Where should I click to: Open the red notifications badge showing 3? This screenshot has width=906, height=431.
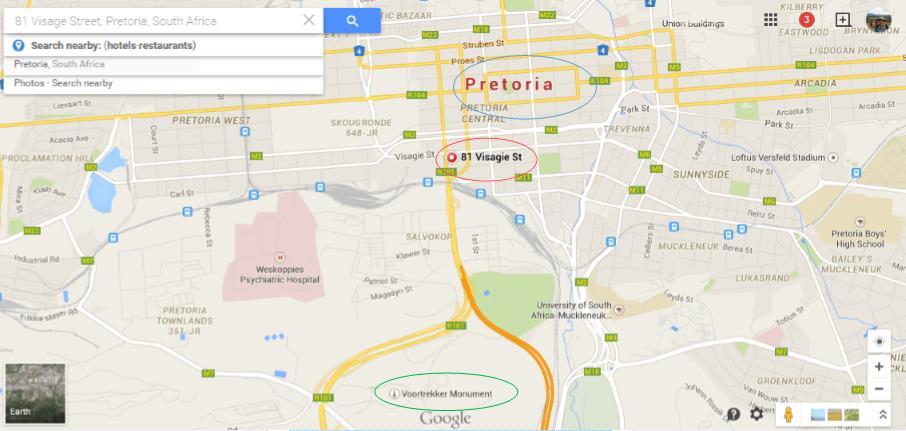(806, 20)
